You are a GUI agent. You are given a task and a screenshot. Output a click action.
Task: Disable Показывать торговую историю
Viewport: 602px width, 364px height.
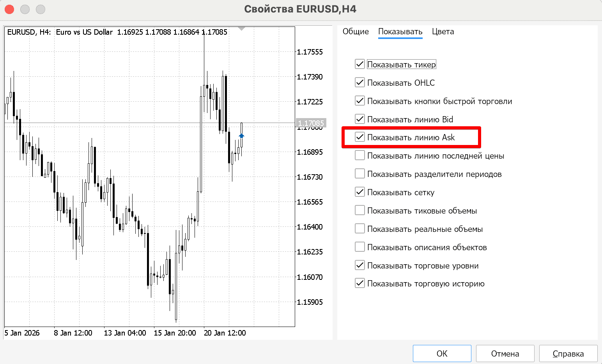coord(360,283)
